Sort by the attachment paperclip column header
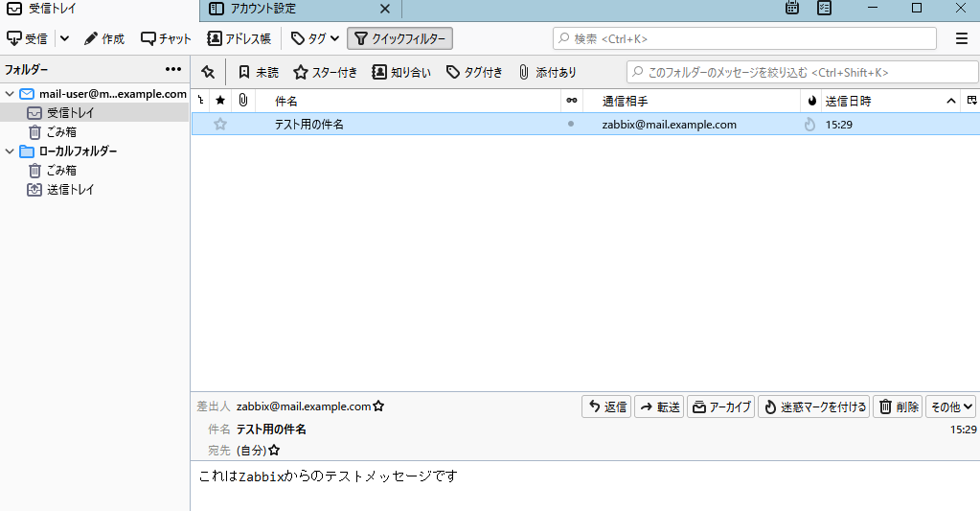Viewport: 980px width, 511px height. click(x=243, y=101)
